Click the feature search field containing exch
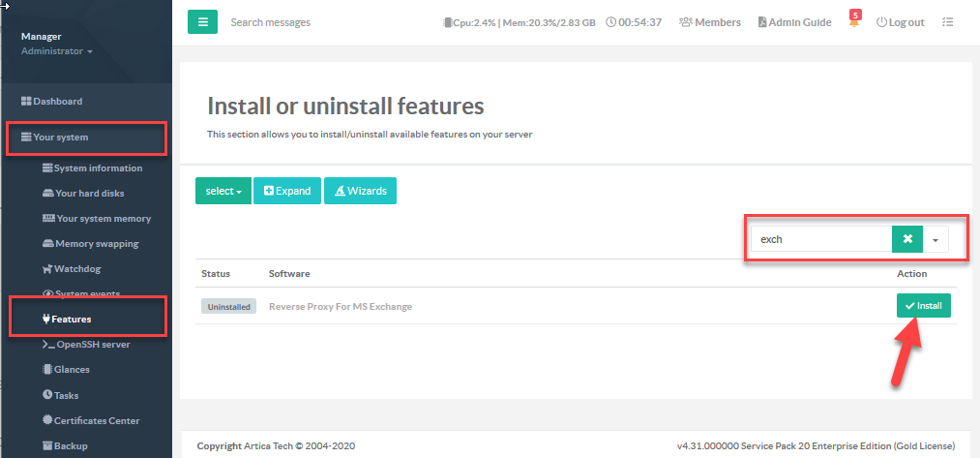Viewport: 980px width, 458px height. [820, 239]
